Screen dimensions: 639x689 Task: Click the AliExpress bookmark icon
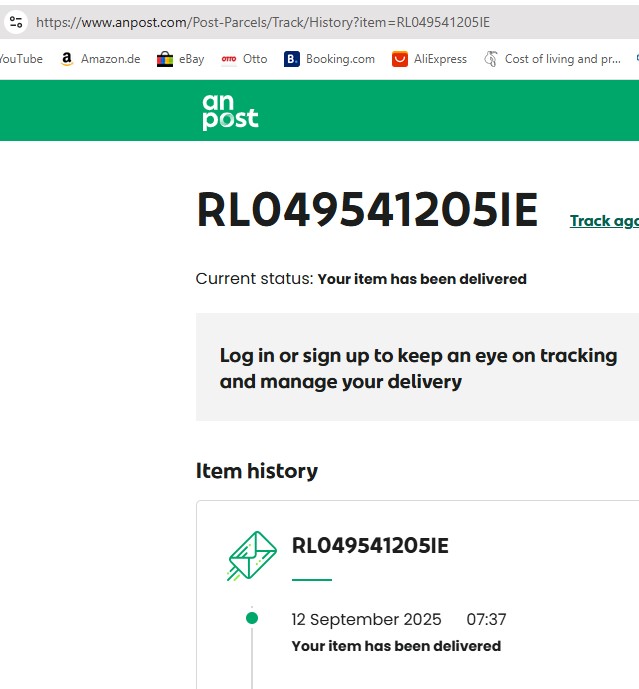coord(400,59)
